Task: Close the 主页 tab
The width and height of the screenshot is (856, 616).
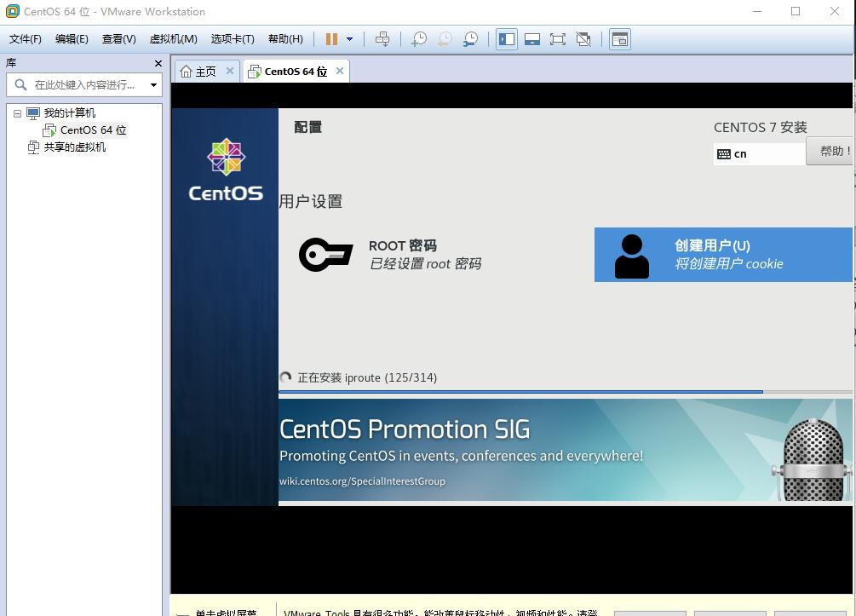Action: click(x=230, y=71)
